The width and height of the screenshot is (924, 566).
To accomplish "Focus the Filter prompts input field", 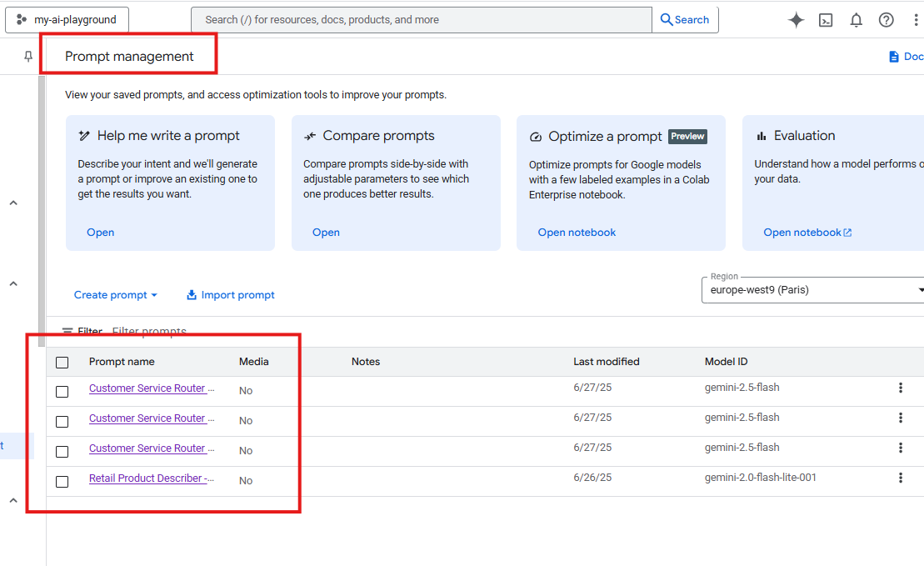I will [x=149, y=331].
